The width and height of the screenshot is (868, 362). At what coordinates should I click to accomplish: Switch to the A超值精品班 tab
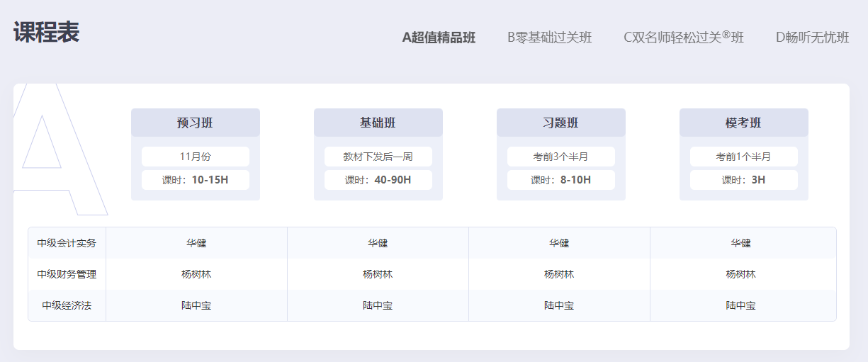(x=439, y=38)
